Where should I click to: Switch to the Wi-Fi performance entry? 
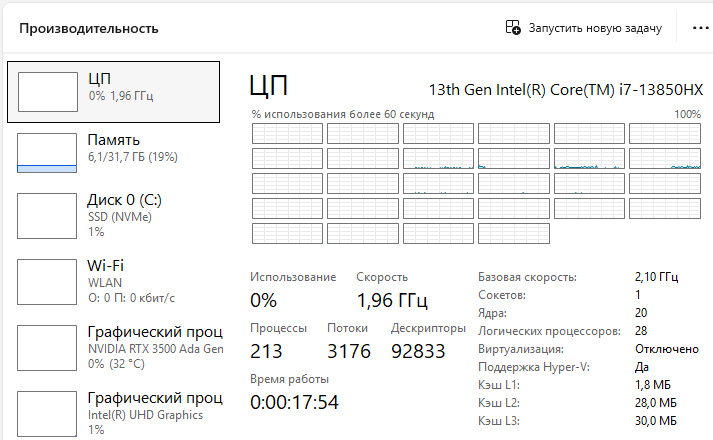coord(113,282)
